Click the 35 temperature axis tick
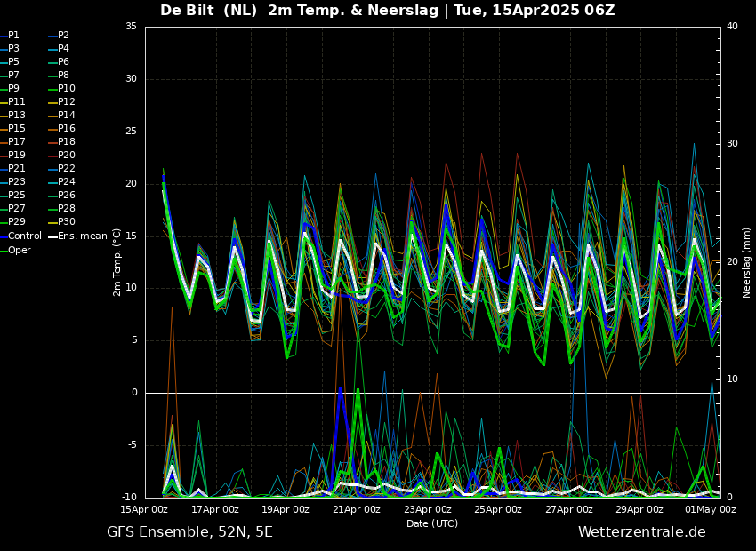 (x=131, y=27)
